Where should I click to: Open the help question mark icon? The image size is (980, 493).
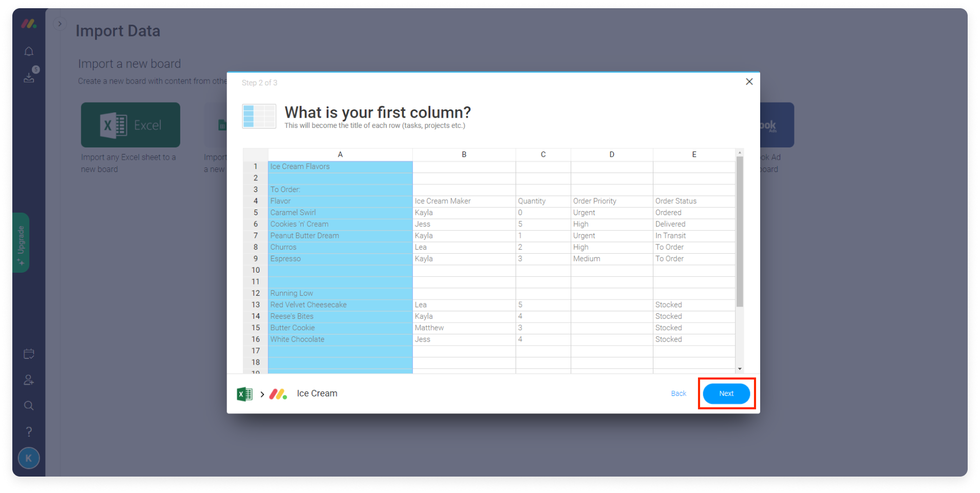click(x=29, y=432)
